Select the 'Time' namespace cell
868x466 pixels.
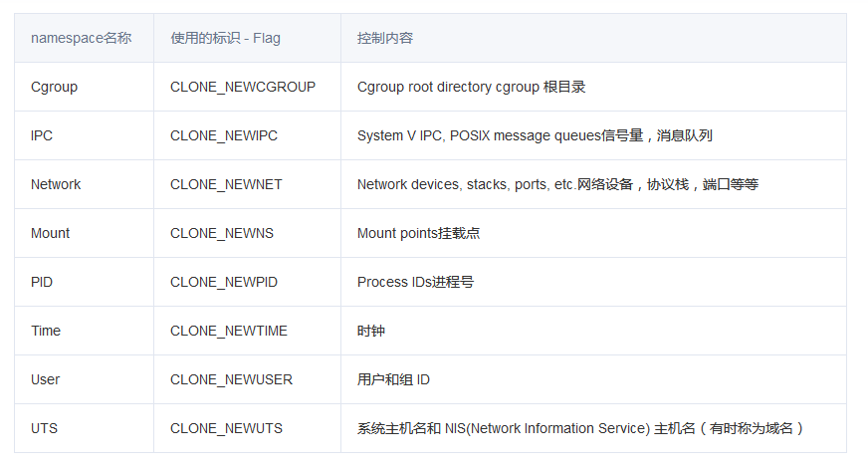point(85,331)
